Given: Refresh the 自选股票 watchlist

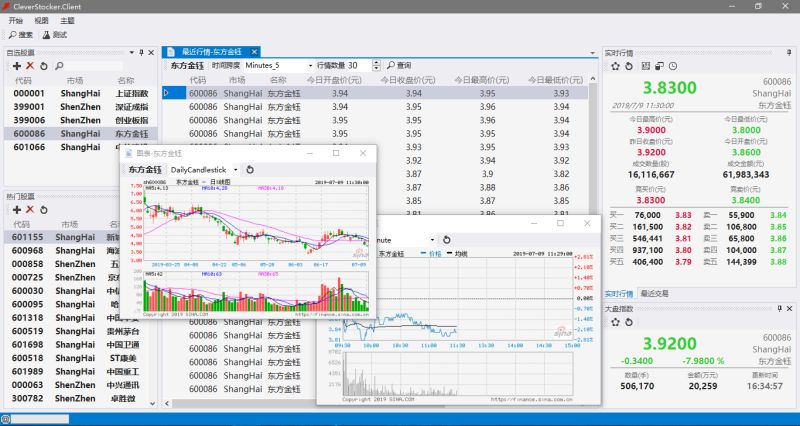Looking at the screenshot, I should coord(44,66).
